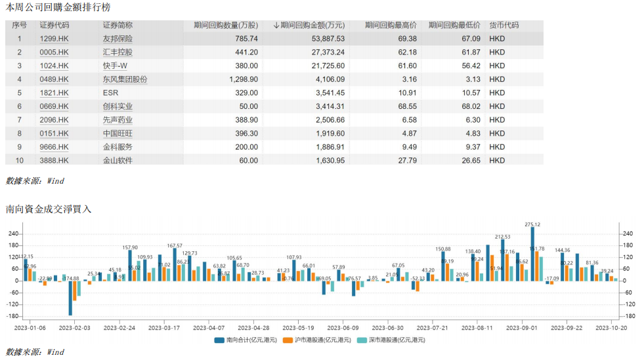Open stock code link 1299.HK
This screenshot has height=364, width=644.
click(54, 39)
